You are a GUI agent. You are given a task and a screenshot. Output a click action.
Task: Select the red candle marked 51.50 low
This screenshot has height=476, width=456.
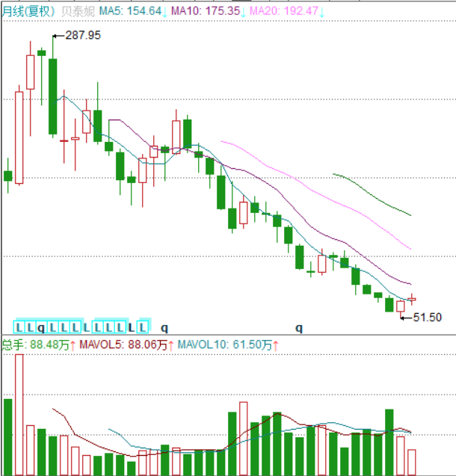(401, 306)
